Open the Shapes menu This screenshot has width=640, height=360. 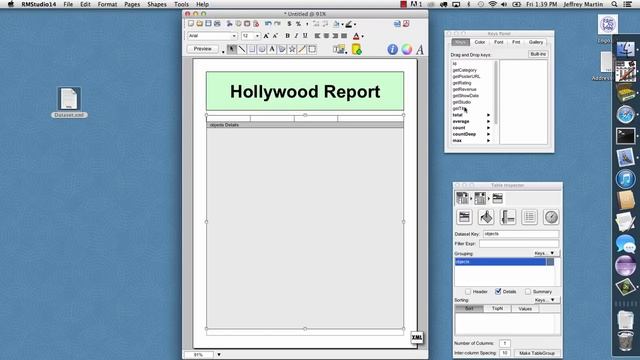157,4
